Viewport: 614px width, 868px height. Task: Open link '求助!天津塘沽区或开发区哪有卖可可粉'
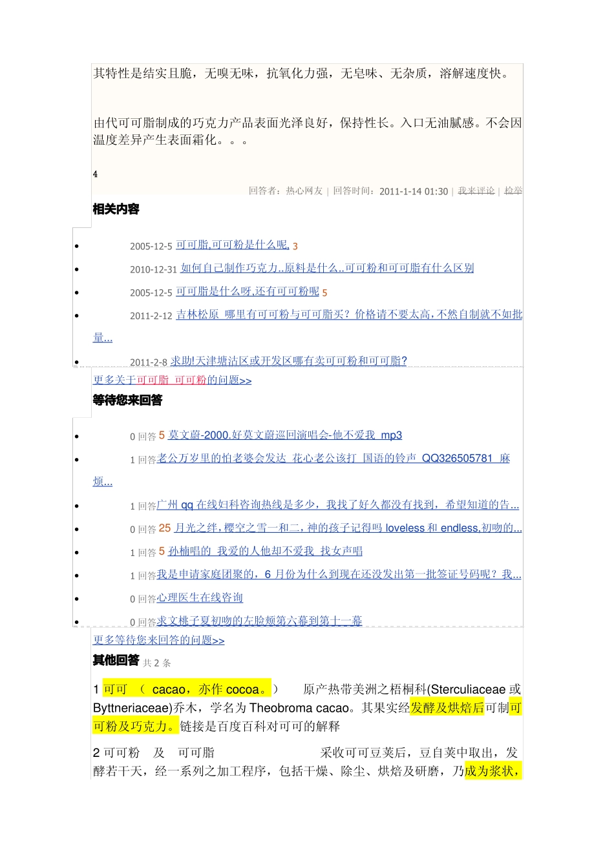pos(289,361)
